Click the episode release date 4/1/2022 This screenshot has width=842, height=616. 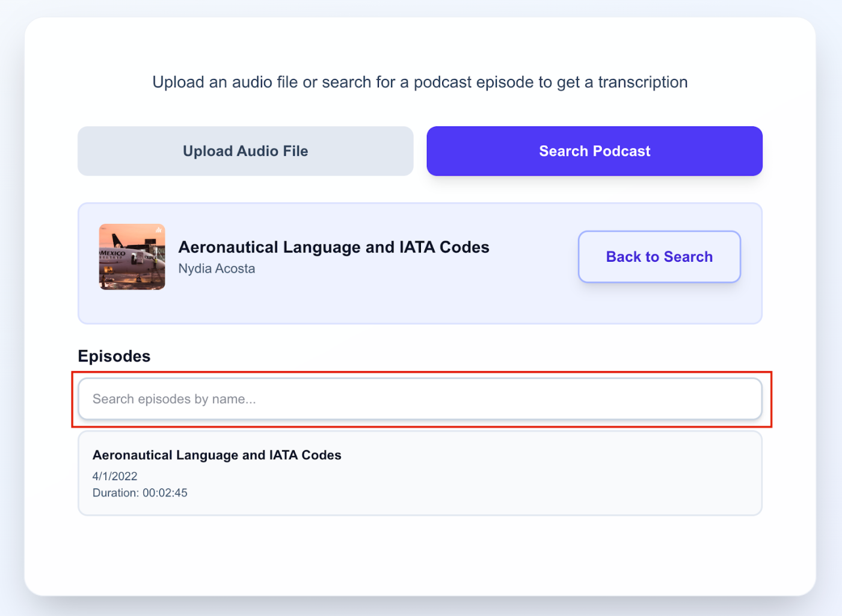pos(114,475)
